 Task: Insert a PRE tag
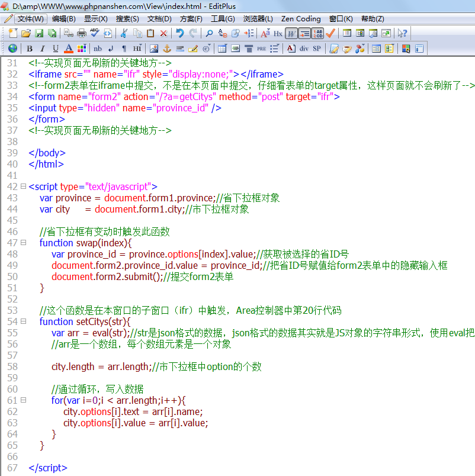pos(262,49)
